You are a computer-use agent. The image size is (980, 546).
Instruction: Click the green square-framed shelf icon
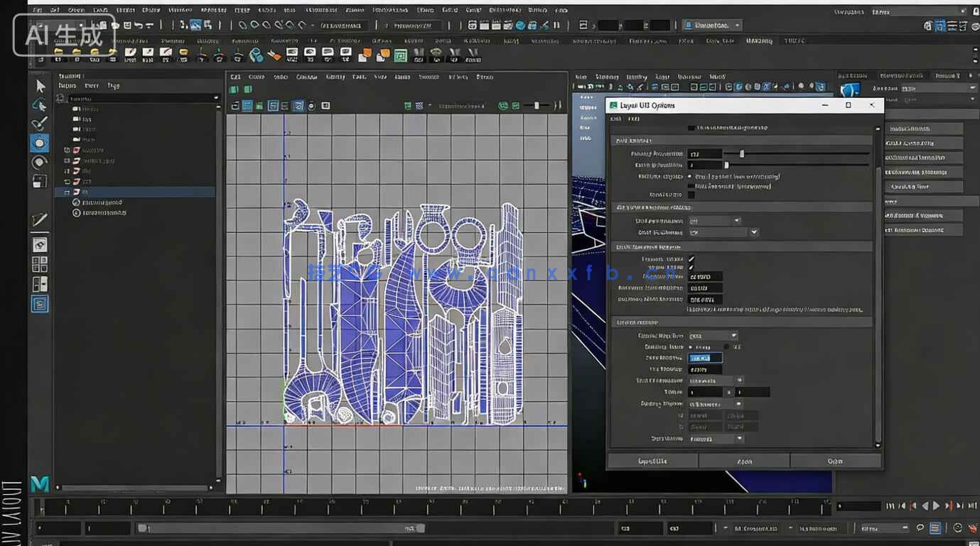pyautogui.click(x=400, y=55)
